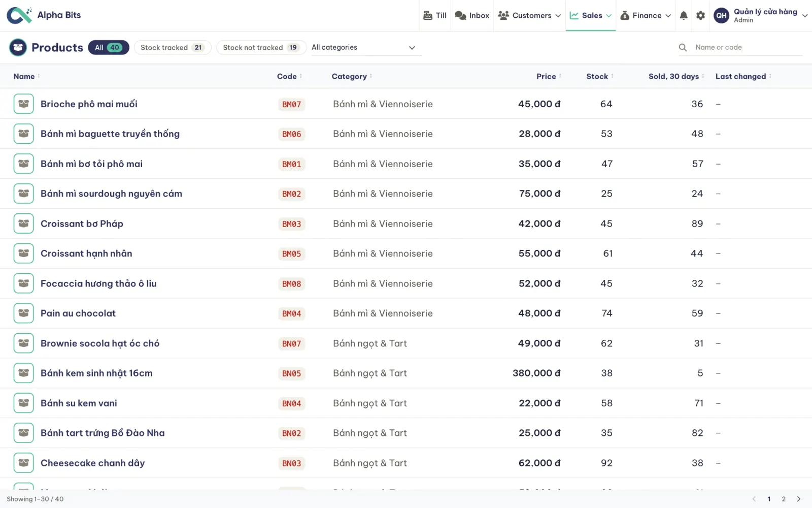Filter by Stock not tracked products
This screenshot has height=508, width=812.
[261, 47]
